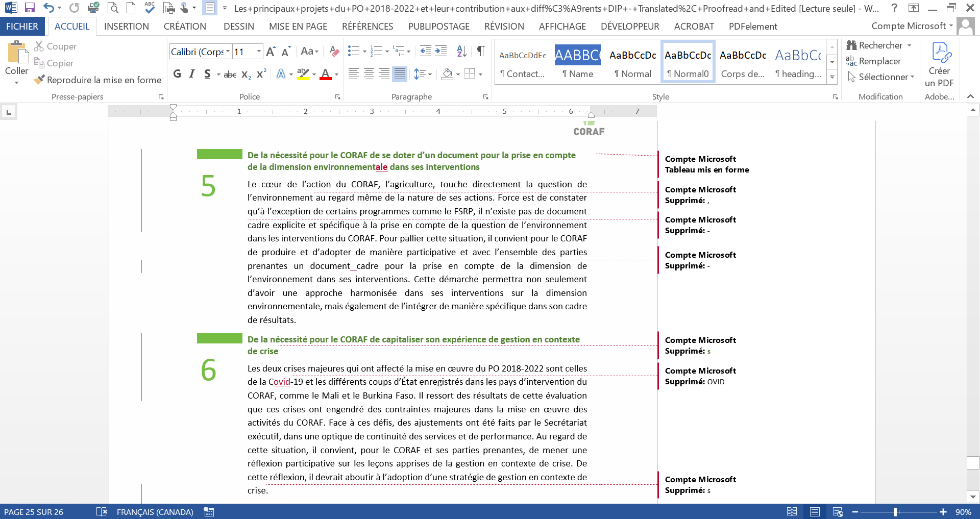Screen dimensions: 980x519
Task: Open the FICHIER tab
Action: 22,27
